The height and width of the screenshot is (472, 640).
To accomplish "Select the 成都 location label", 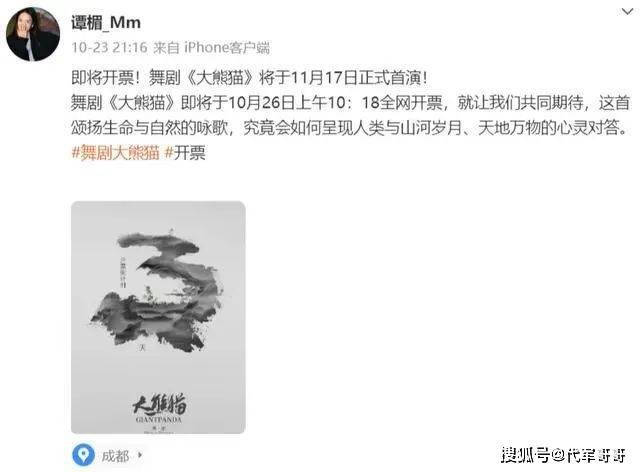I will coord(115,456).
